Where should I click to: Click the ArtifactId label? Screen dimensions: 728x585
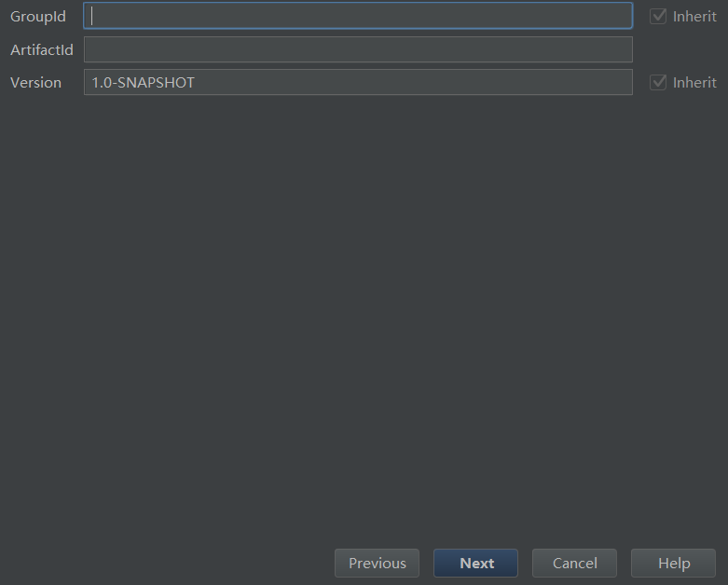[42, 49]
